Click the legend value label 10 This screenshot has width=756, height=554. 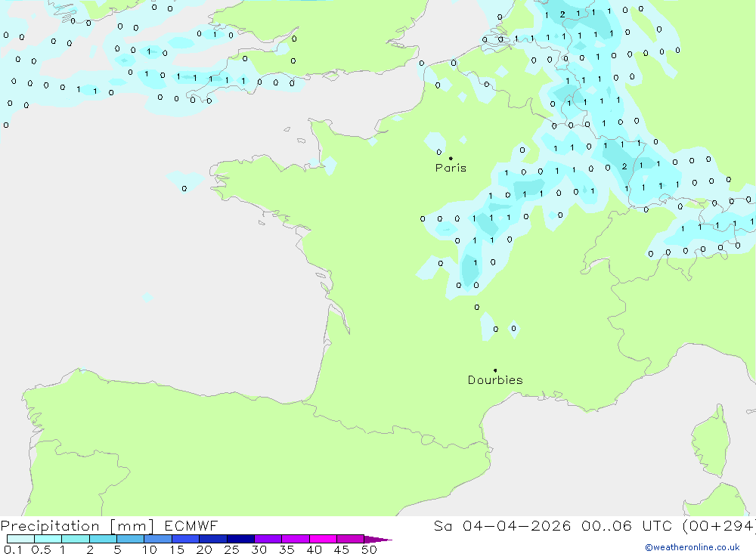[x=150, y=549]
